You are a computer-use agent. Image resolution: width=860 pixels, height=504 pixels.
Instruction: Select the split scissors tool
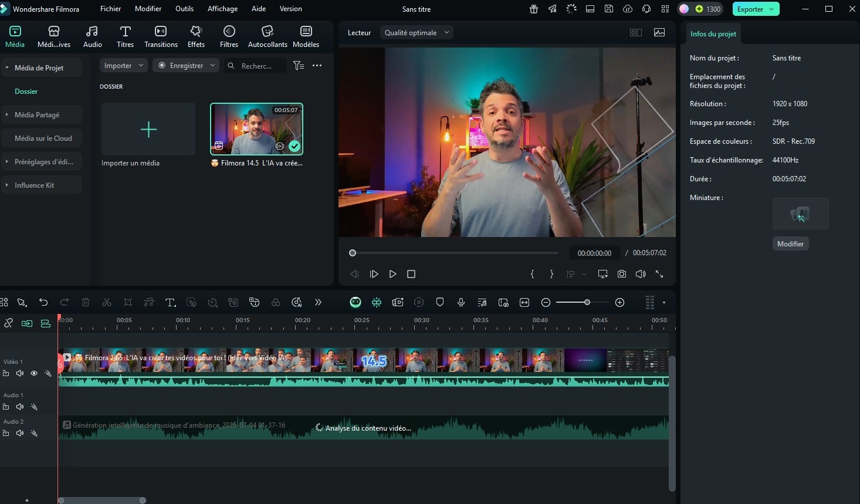pyautogui.click(x=107, y=302)
